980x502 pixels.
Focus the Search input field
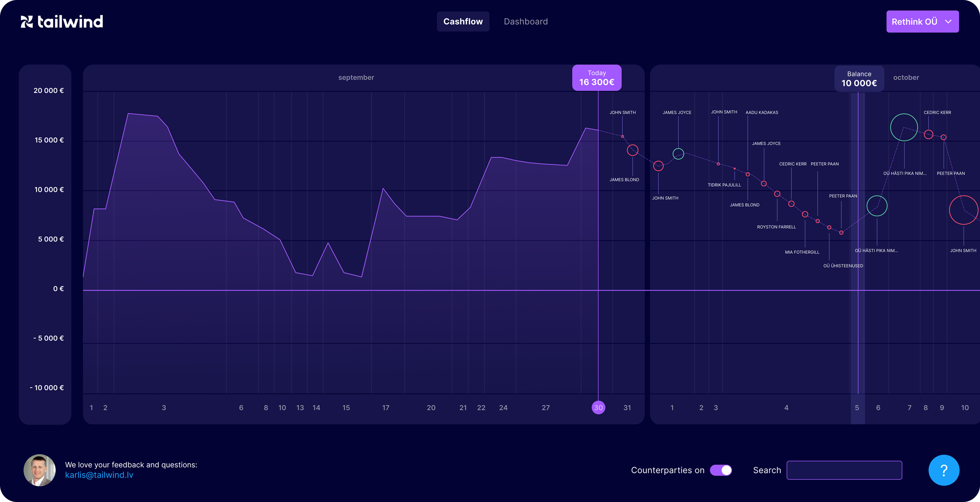pos(844,470)
